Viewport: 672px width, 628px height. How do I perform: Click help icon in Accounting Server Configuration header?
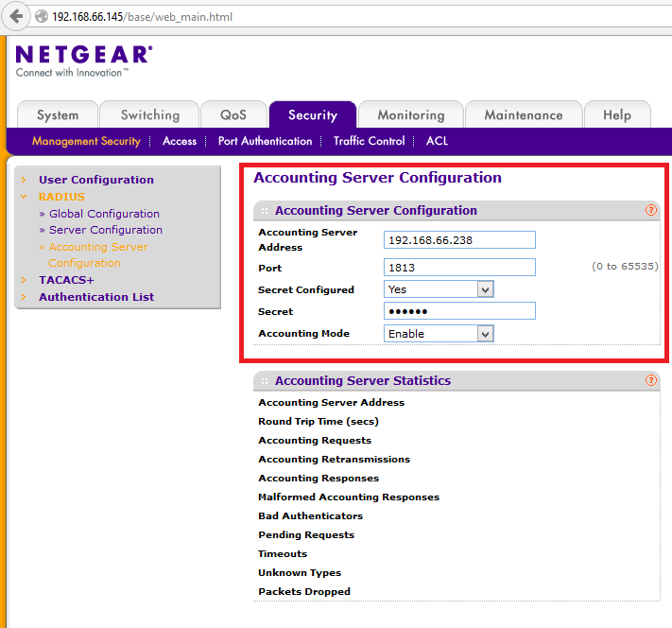[x=651, y=210]
